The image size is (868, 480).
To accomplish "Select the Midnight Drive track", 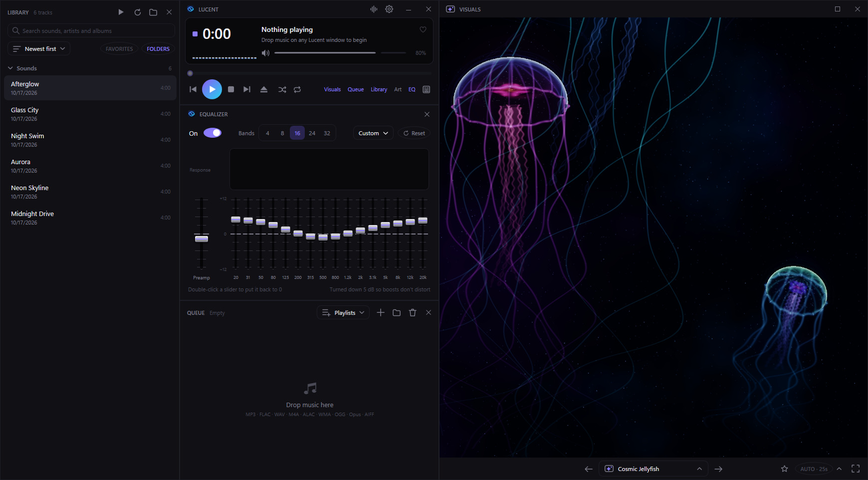I will [x=90, y=218].
